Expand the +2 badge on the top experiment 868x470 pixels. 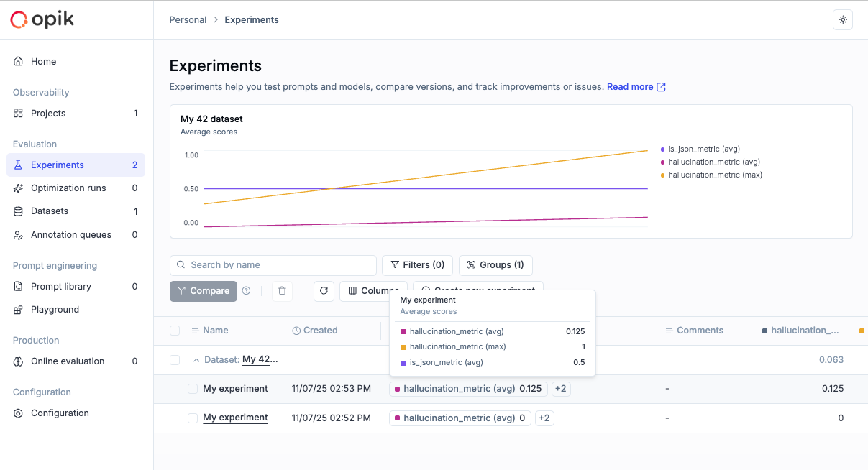pos(561,388)
